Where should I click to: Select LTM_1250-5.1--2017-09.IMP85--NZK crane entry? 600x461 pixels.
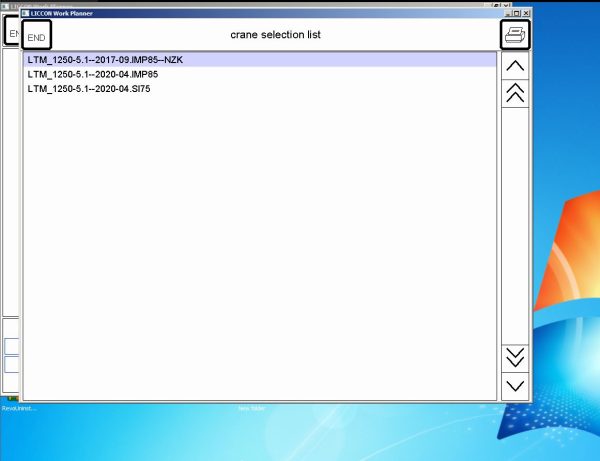(260, 60)
